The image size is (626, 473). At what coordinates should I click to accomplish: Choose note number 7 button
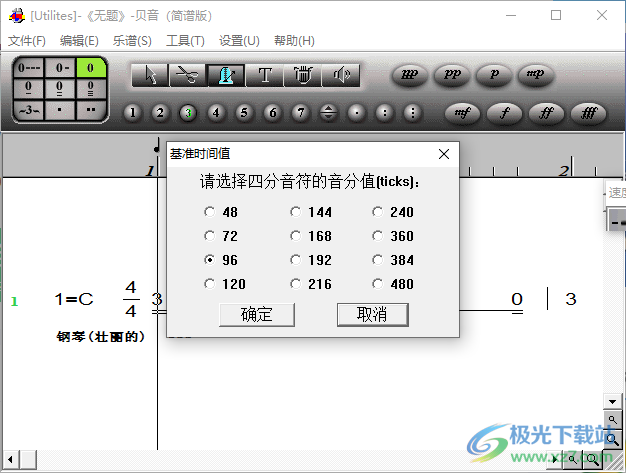pyautogui.click(x=301, y=113)
